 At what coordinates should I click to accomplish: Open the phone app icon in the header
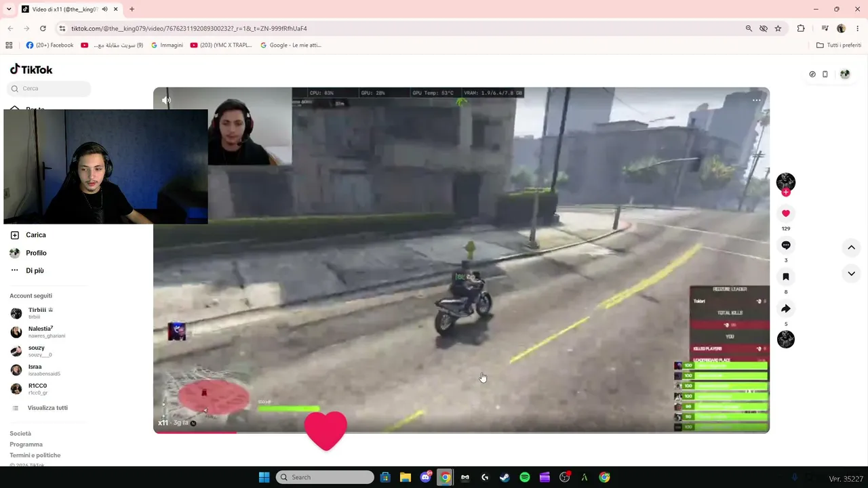click(825, 75)
